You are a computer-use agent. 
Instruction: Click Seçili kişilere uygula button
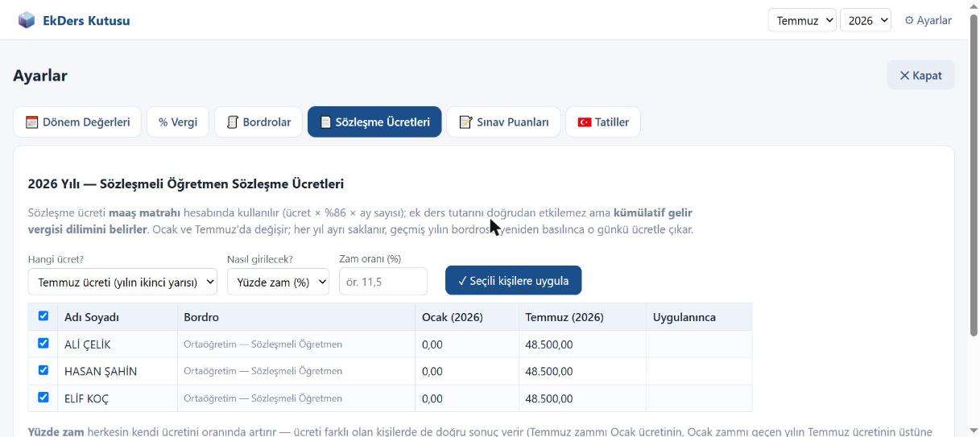[513, 281]
